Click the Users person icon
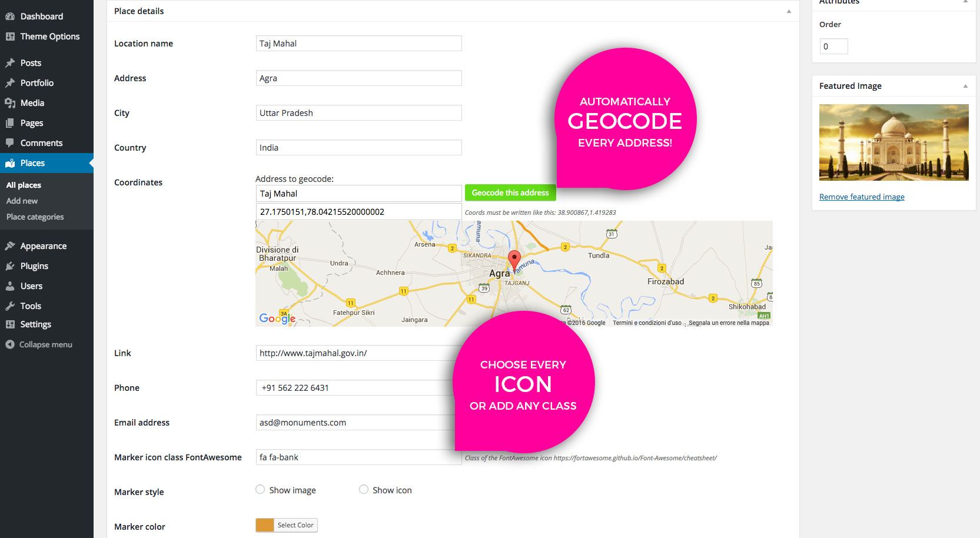 10,286
